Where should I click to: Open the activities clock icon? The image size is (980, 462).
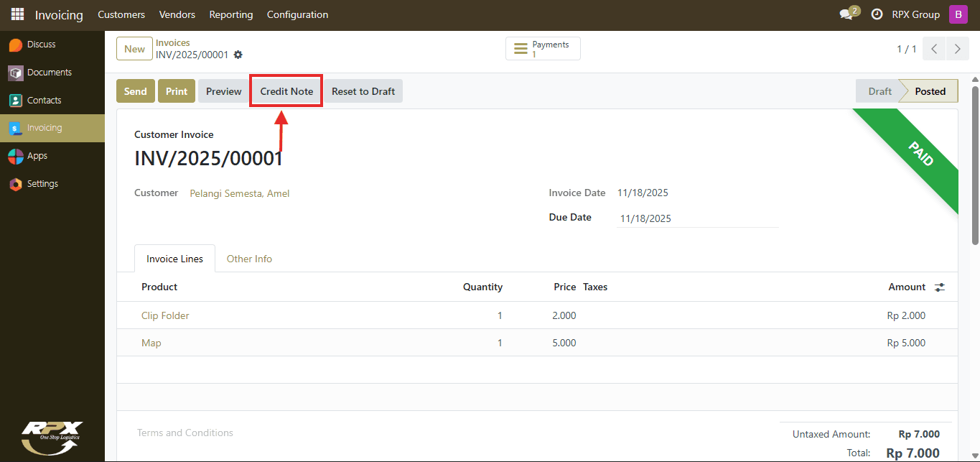[877, 14]
